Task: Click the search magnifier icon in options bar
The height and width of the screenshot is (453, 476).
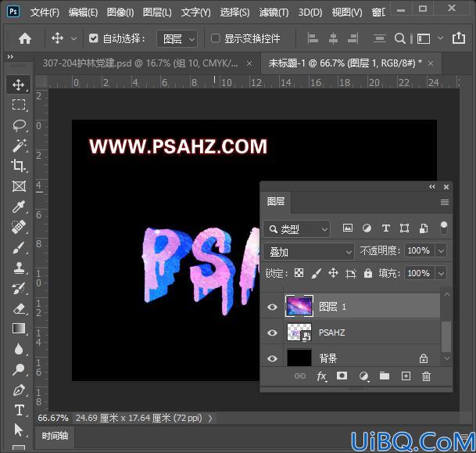Action: 400,38
